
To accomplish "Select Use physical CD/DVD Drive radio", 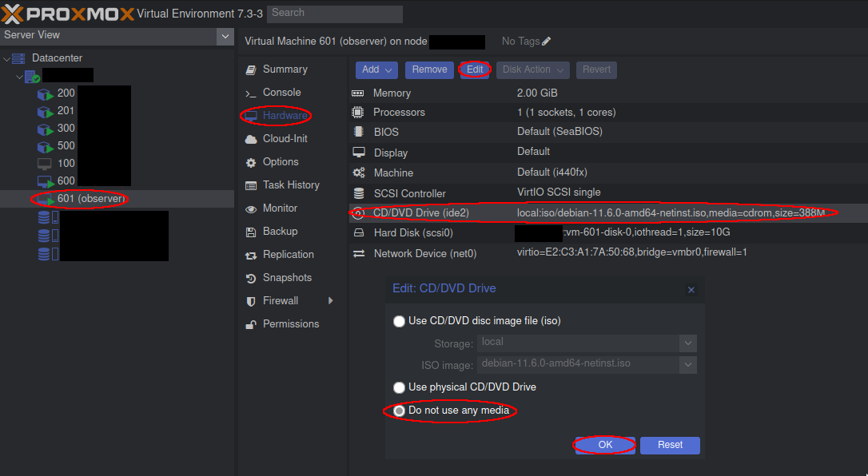I will coord(399,387).
